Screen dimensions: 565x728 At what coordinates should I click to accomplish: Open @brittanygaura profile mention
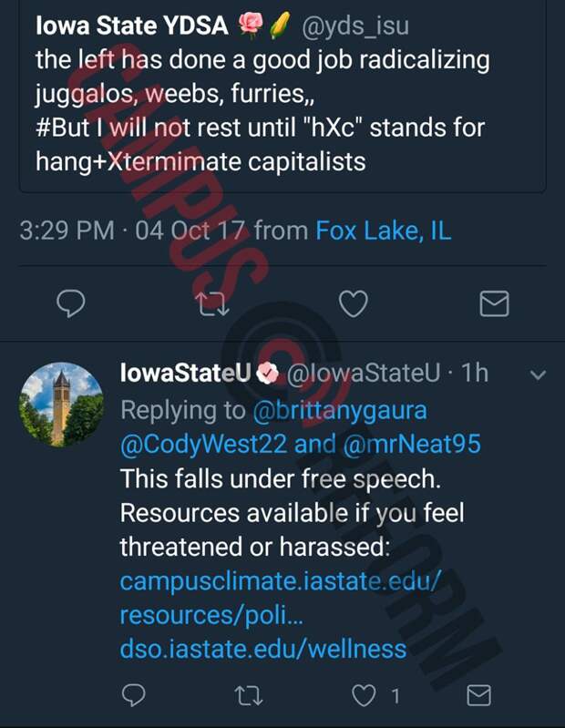pos(340,410)
